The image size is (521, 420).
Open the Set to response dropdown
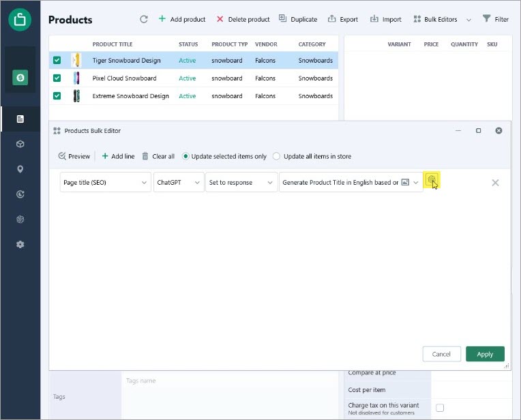pos(270,183)
